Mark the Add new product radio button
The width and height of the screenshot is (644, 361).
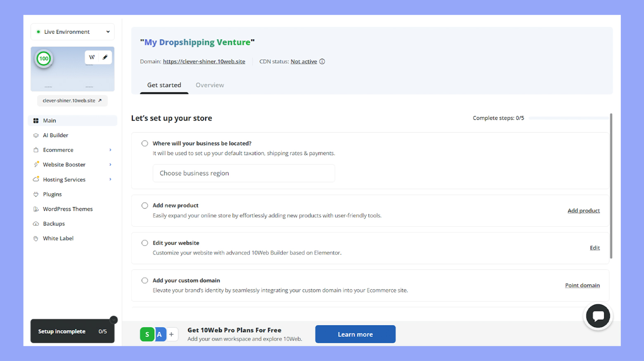pyautogui.click(x=144, y=205)
